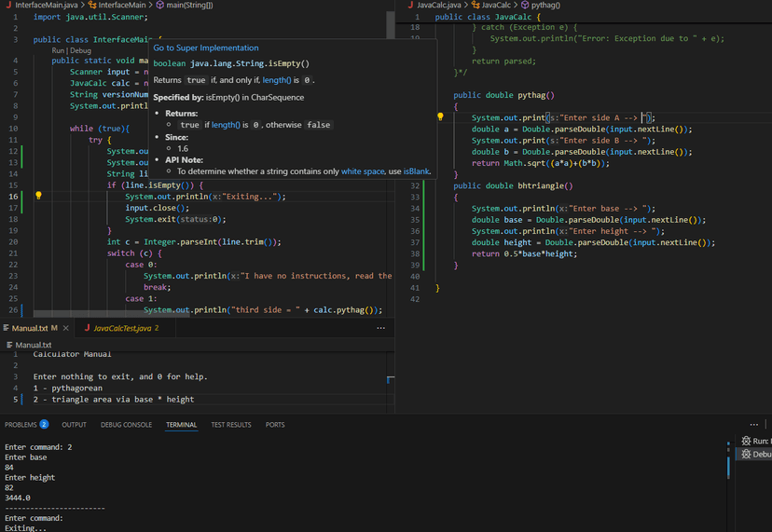The width and height of the screenshot is (772, 532).
Task: Close the Manual.txt editor tab
Action: [x=65, y=328]
